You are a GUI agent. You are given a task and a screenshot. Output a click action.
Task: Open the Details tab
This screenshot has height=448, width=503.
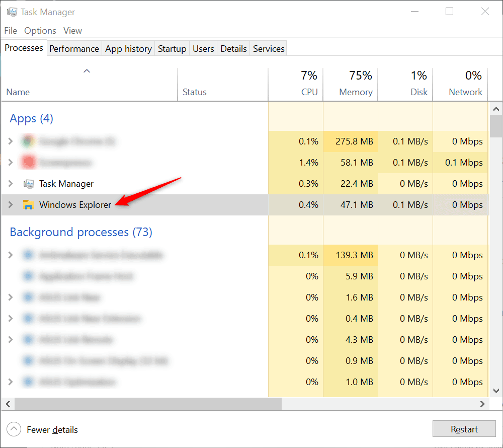(x=233, y=49)
